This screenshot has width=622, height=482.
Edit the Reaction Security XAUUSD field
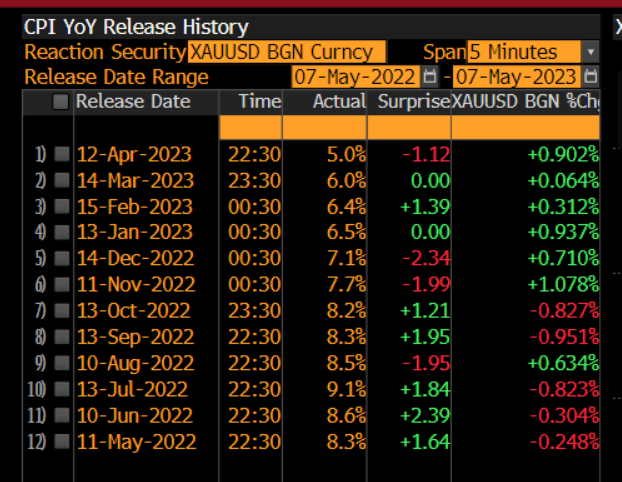(286, 52)
